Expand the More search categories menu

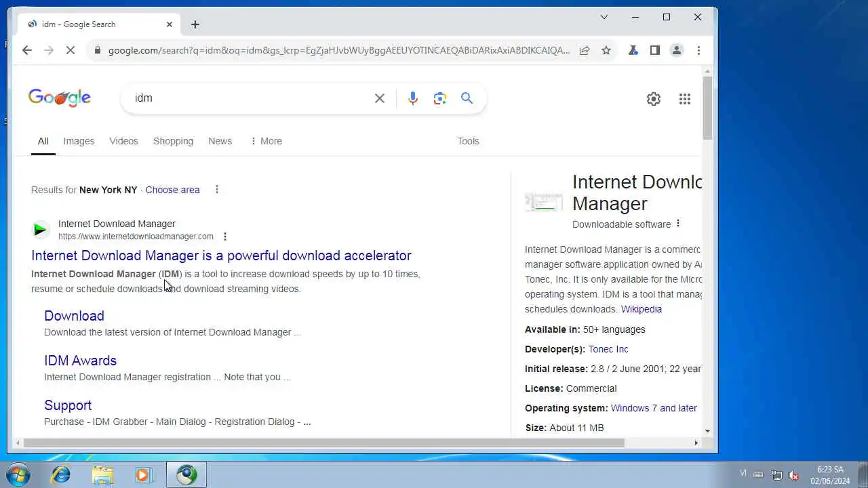[x=266, y=141]
